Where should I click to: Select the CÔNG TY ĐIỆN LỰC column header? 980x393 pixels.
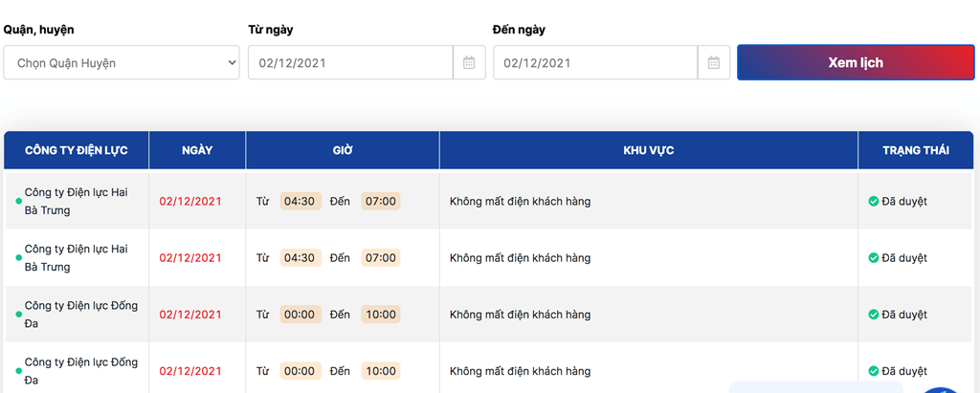point(77,150)
